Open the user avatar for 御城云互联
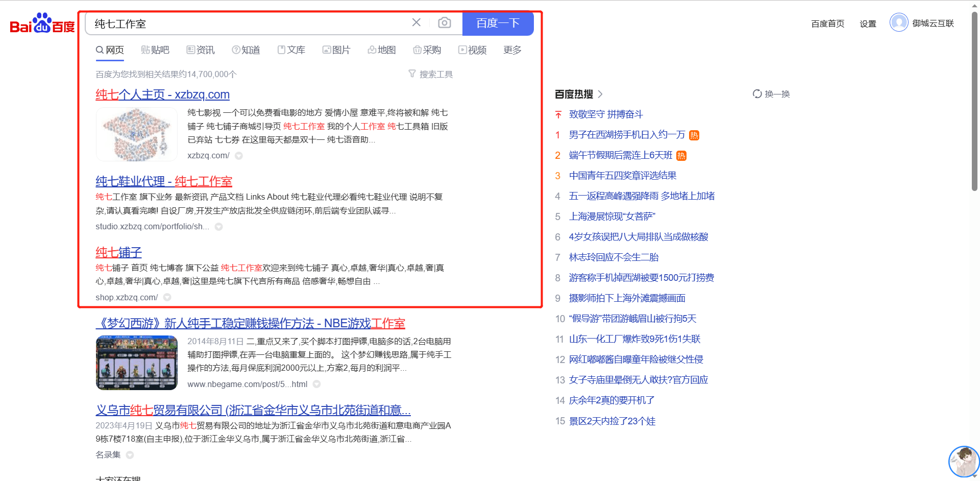 click(898, 23)
